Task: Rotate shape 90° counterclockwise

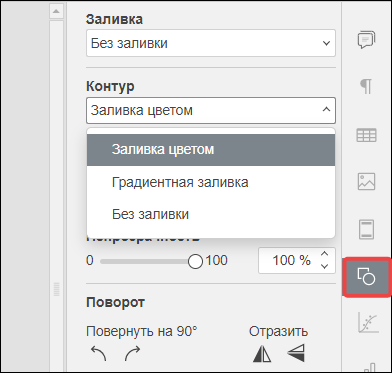Action: coord(98,353)
